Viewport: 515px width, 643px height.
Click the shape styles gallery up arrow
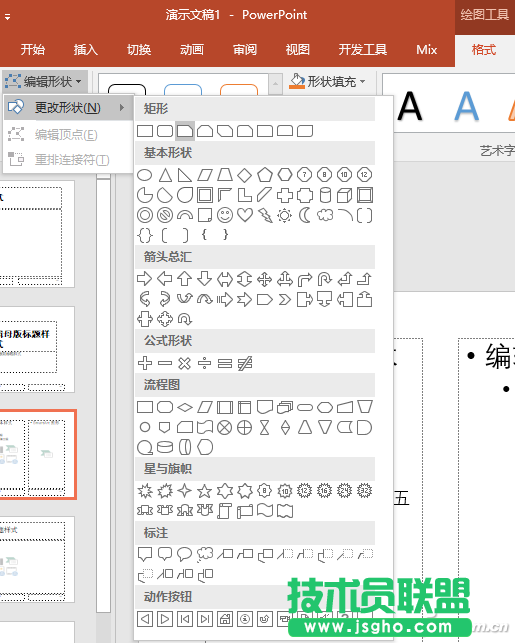pos(276,84)
